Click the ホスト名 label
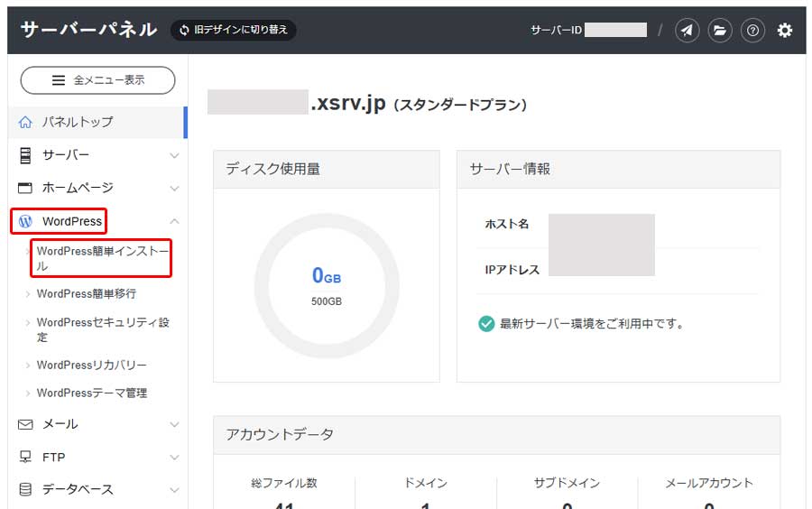 point(506,224)
